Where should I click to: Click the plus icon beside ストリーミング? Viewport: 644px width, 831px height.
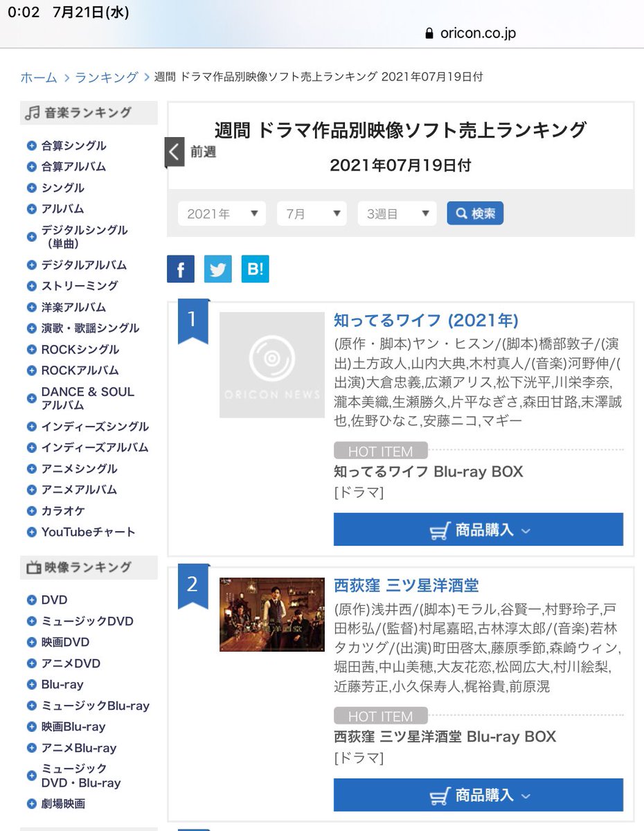coord(31,286)
